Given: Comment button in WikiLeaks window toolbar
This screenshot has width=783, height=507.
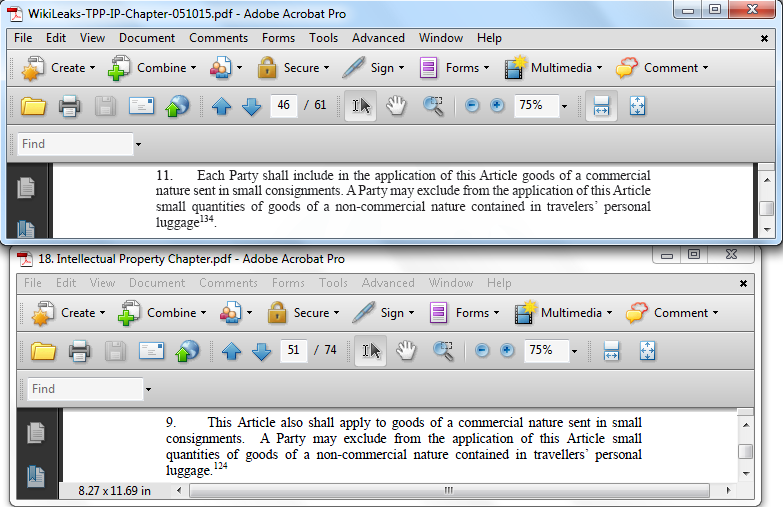Looking at the screenshot, I should 662,68.
